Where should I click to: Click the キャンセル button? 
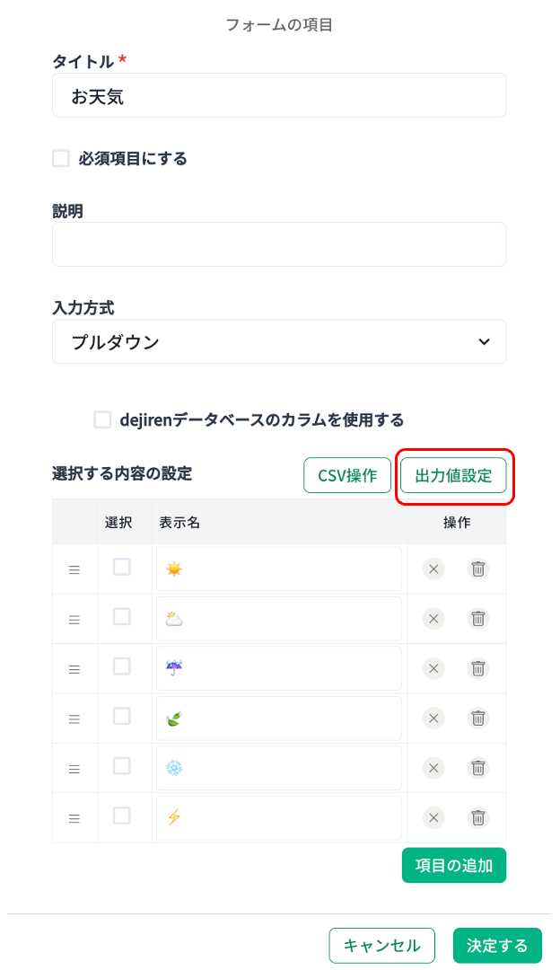click(381, 945)
